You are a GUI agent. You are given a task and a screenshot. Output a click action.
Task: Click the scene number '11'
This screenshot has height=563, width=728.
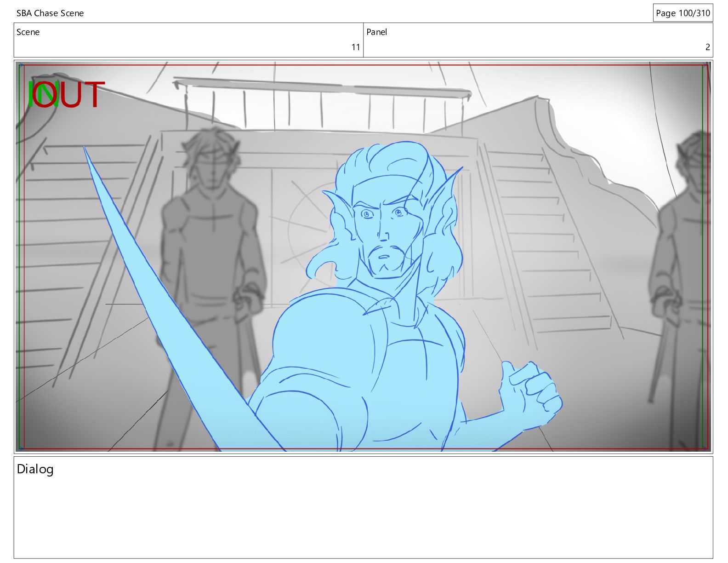pos(356,47)
